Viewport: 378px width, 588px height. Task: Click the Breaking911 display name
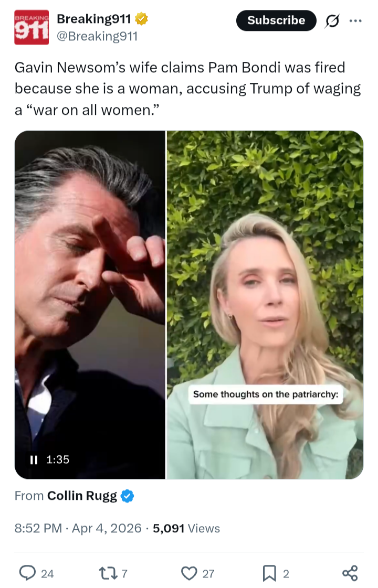click(94, 18)
